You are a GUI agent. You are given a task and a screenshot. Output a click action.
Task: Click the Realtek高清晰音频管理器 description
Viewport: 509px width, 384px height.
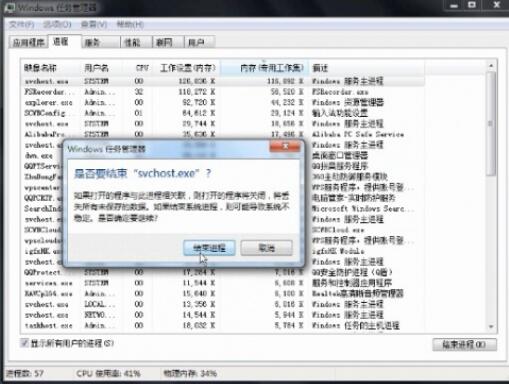[x=358, y=294]
